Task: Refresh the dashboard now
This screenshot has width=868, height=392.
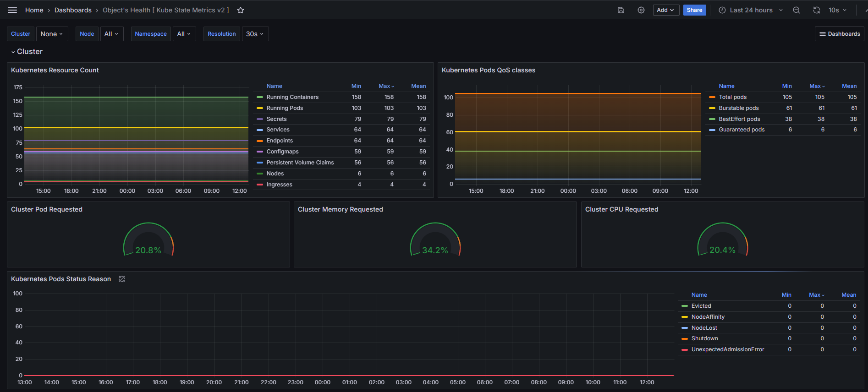Action: pos(817,10)
